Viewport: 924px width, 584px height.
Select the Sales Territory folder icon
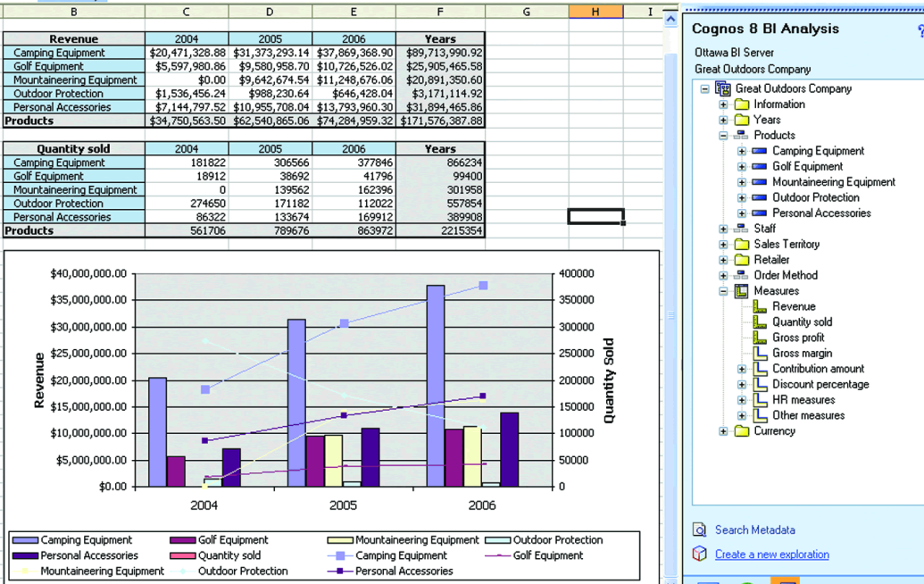[x=742, y=244]
